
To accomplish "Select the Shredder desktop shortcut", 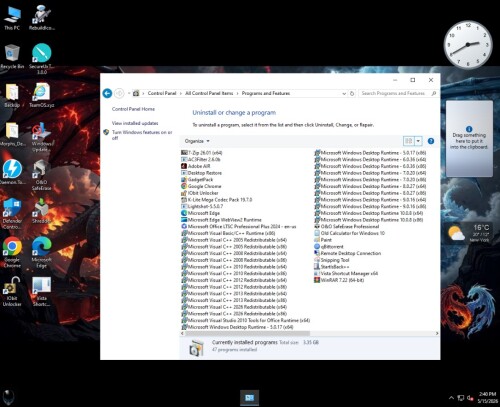I will point(42,211).
